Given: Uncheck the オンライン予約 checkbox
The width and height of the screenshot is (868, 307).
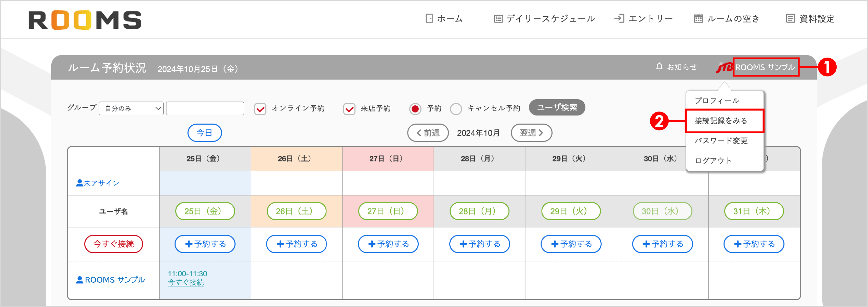Looking at the screenshot, I should coord(260,109).
